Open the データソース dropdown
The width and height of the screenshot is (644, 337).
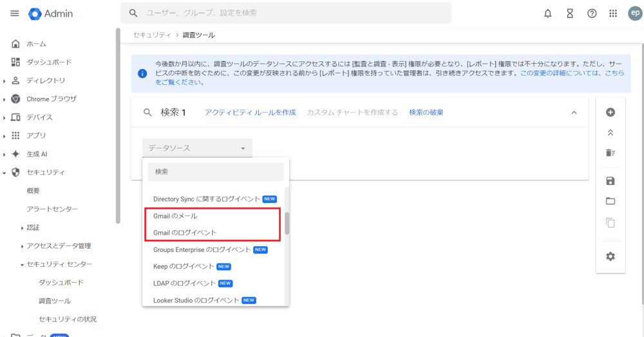[197, 148]
